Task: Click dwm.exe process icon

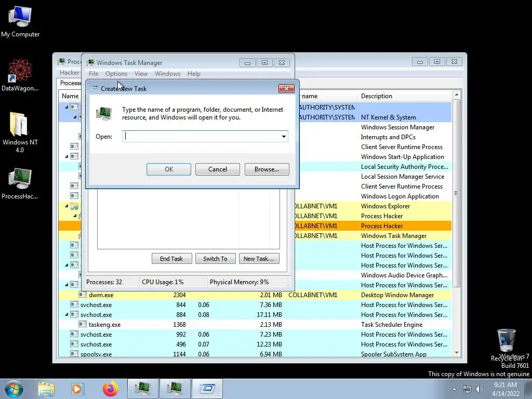Action: coord(83,295)
